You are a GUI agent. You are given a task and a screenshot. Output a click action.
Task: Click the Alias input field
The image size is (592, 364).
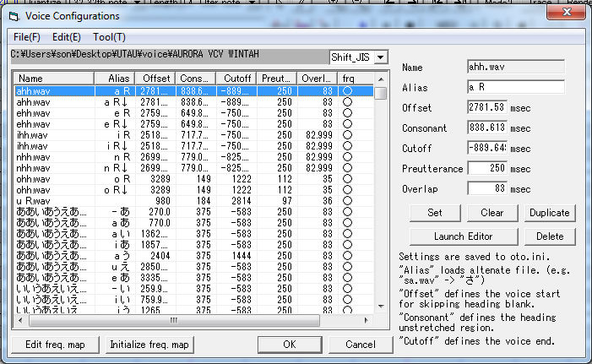coord(515,87)
